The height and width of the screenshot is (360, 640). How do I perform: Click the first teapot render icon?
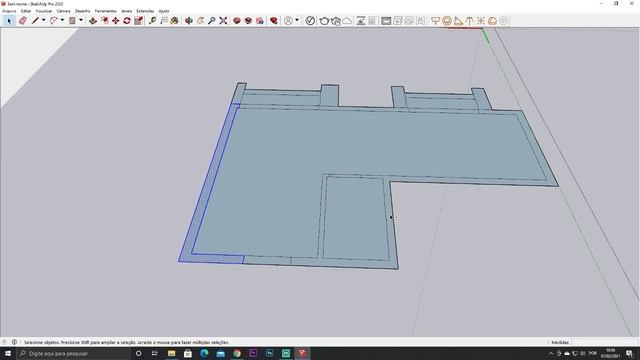324,20
